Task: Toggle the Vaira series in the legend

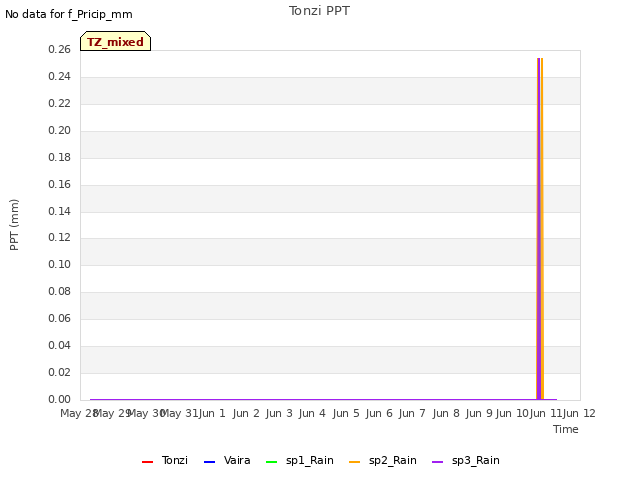Action: 227,460
